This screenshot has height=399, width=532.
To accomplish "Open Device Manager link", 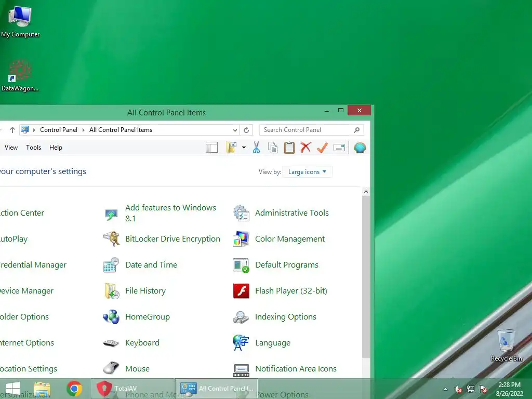I will tap(26, 291).
